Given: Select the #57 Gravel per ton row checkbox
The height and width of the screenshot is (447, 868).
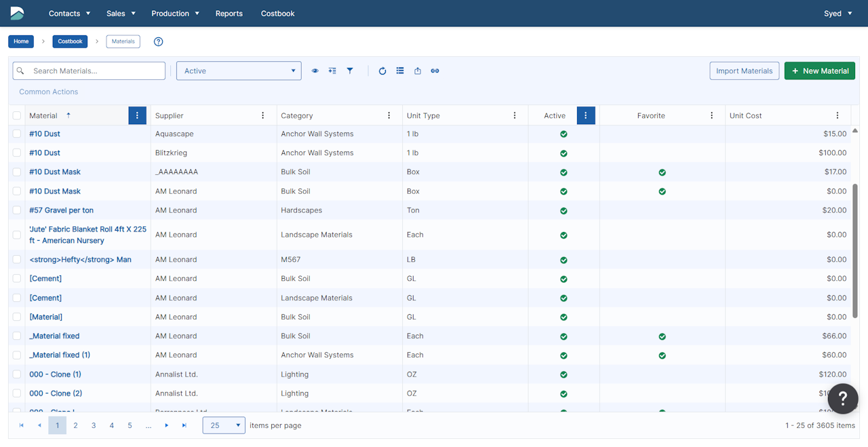Looking at the screenshot, I should pyautogui.click(x=17, y=210).
